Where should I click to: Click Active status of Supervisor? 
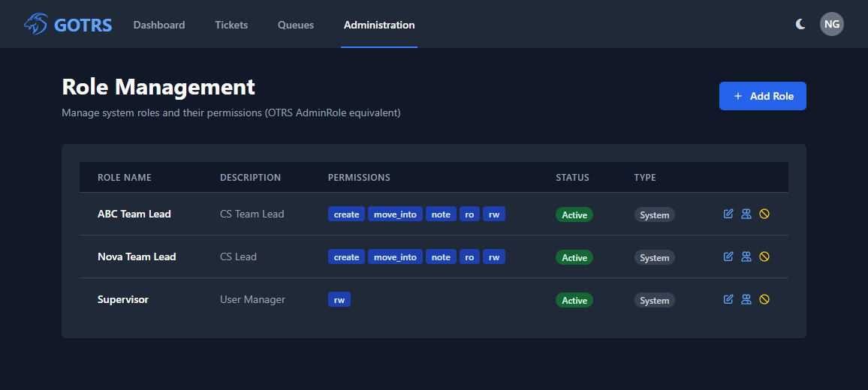coord(574,301)
